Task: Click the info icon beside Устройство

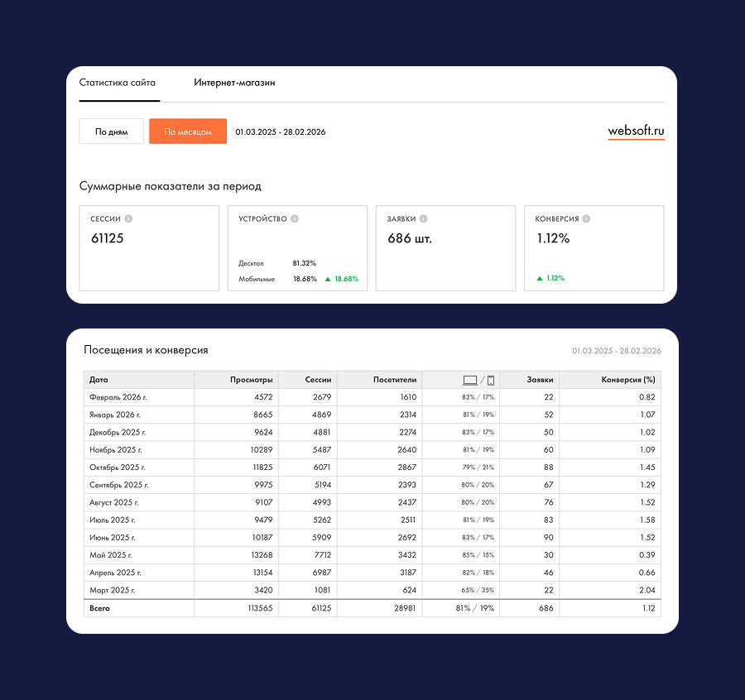Action: click(x=295, y=219)
